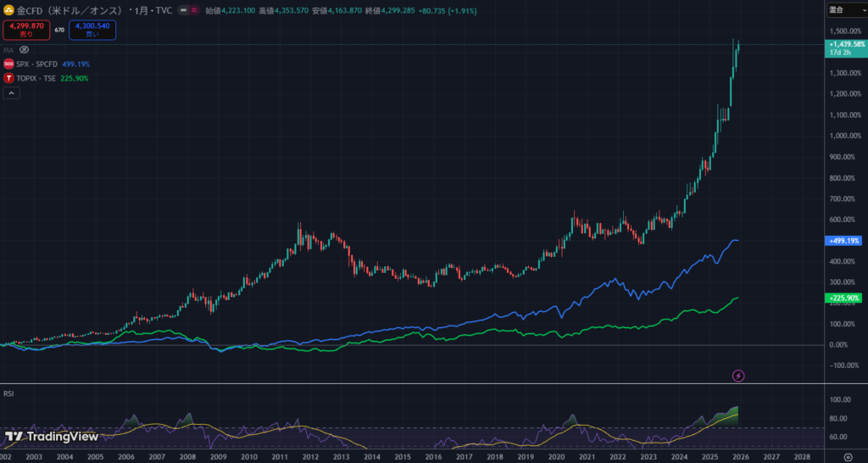Viewport: 868px width, 463px height.
Task: Click the purple lightning bolt event icon
Action: click(x=737, y=375)
